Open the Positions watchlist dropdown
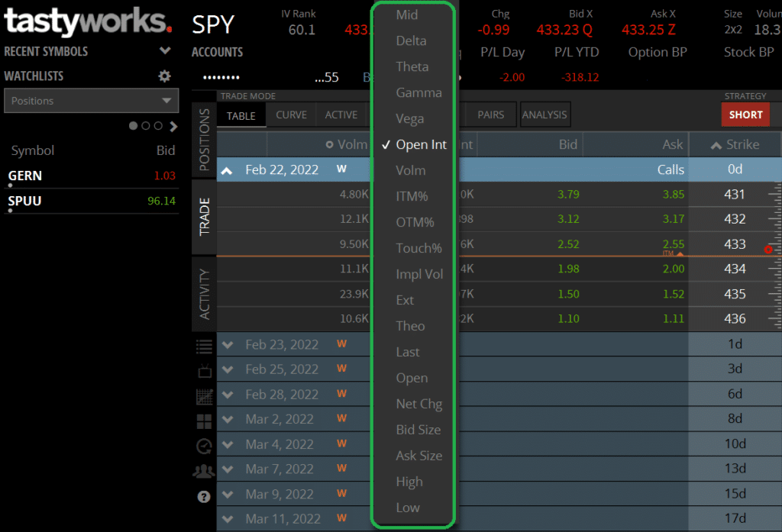 tap(92, 101)
